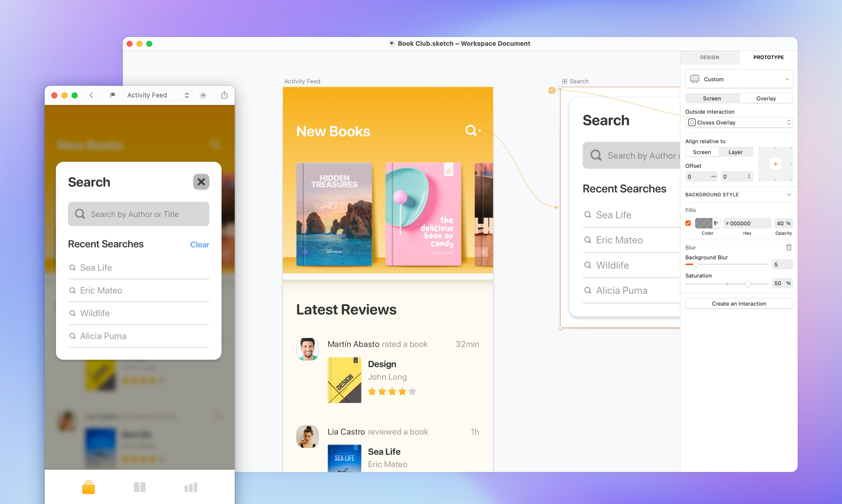Click the Closes Overlay icon in dropdown
This screenshot has height=504, width=842.
tap(692, 122)
